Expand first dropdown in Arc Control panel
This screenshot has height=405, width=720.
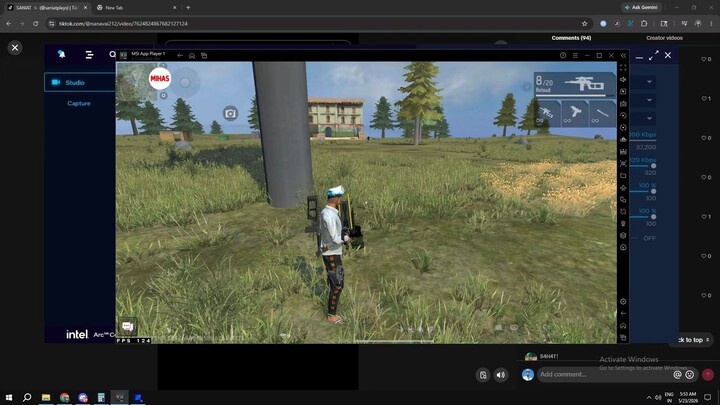(x=649, y=82)
